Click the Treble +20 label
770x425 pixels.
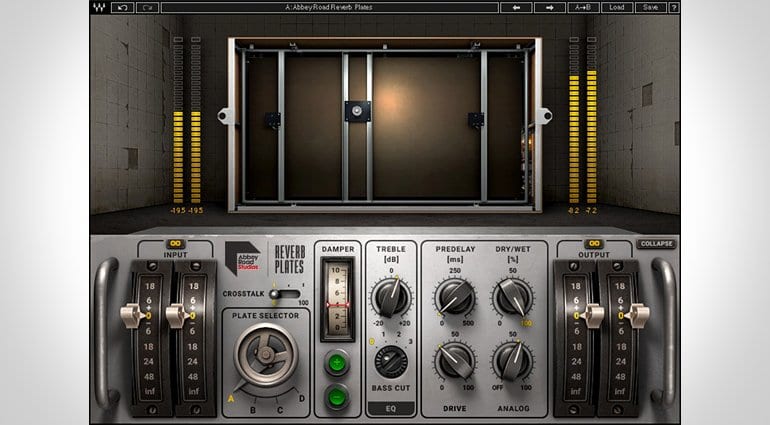pos(404,323)
